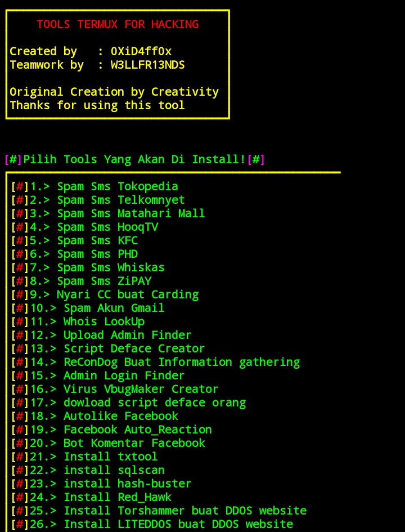This screenshot has width=405, height=532.
Task: Choose the '12.> Upload Admin Finder' row
Action: pyautogui.click(x=101, y=335)
